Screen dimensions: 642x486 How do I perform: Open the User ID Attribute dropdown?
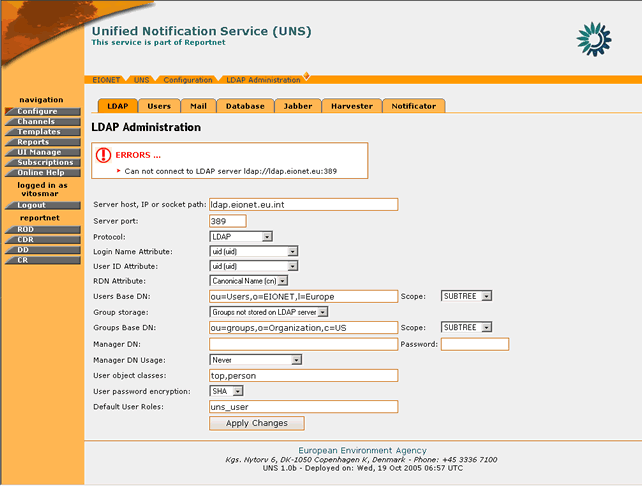pos(253,266)
